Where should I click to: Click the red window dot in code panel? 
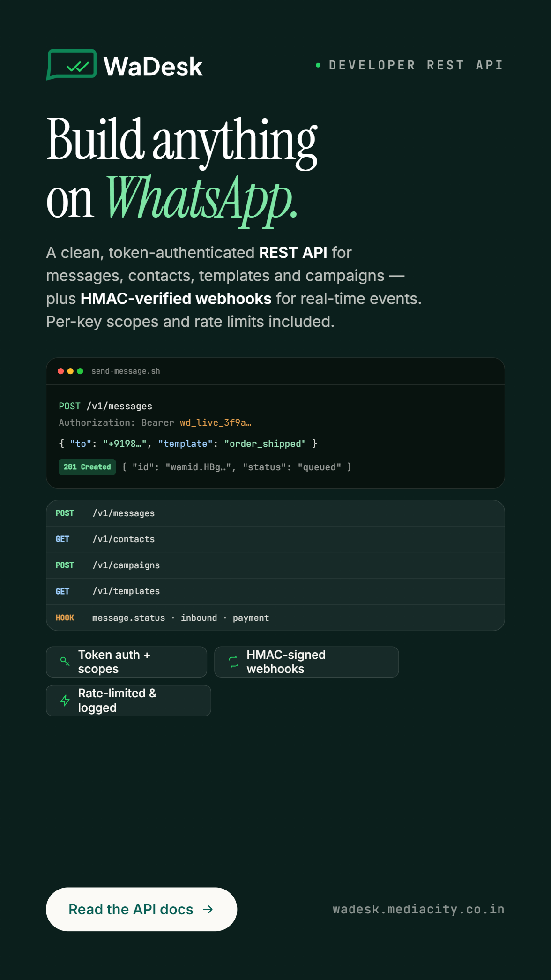[60, 371]
